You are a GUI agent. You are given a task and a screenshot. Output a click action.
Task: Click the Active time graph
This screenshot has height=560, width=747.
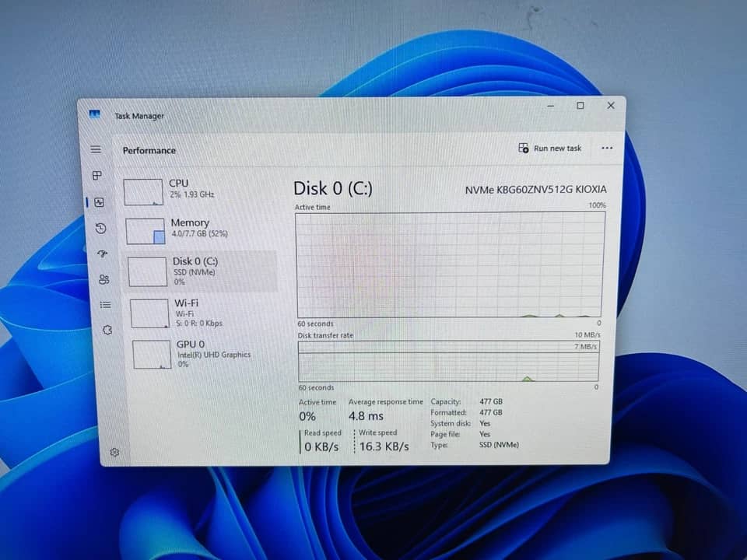(451, 264)
